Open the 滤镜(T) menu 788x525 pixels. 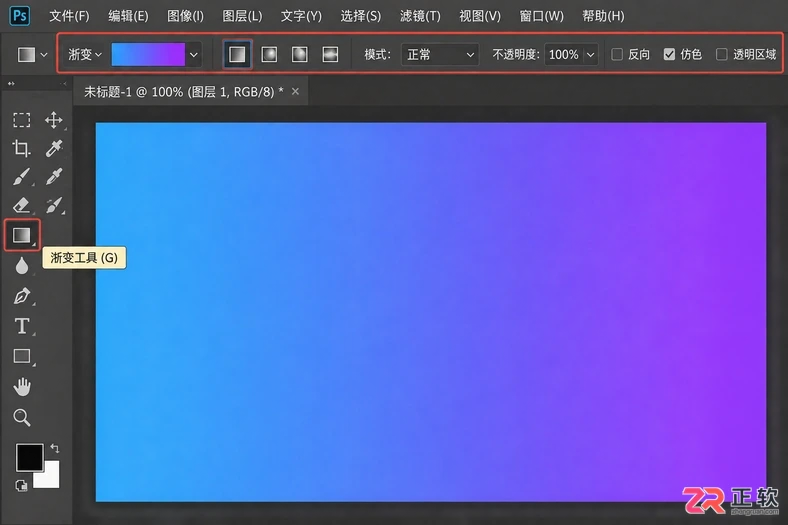click(420, 16)
